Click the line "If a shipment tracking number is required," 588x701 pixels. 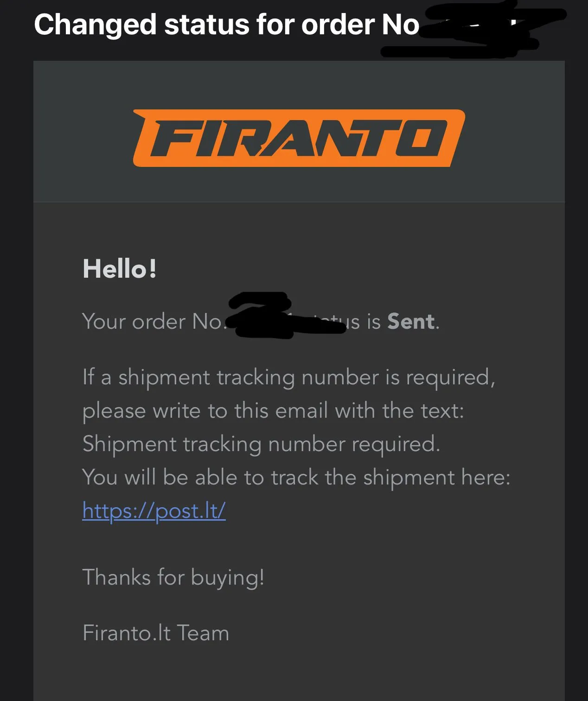click(288, 377)
